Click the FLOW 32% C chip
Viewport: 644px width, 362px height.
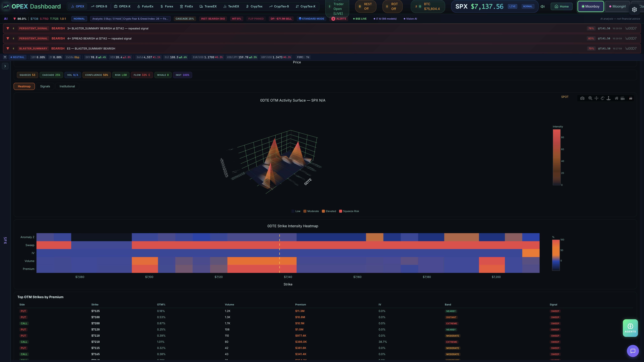click(142, 75)
